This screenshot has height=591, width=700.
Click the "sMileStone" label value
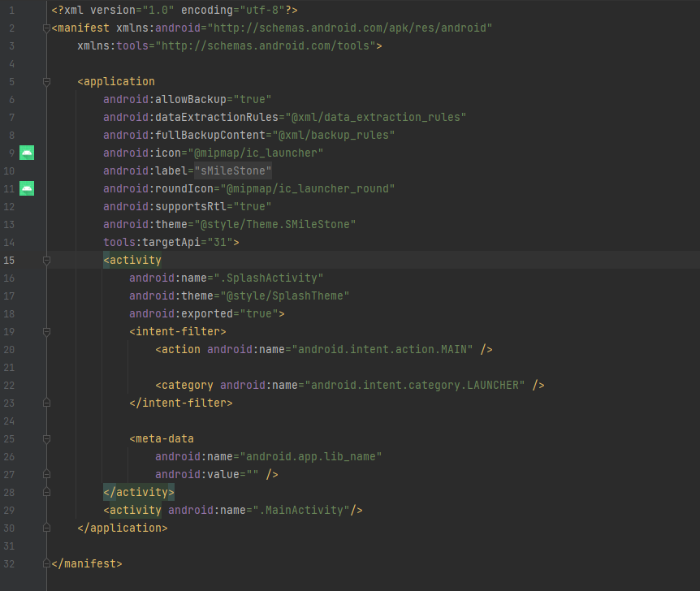[233, 171]
